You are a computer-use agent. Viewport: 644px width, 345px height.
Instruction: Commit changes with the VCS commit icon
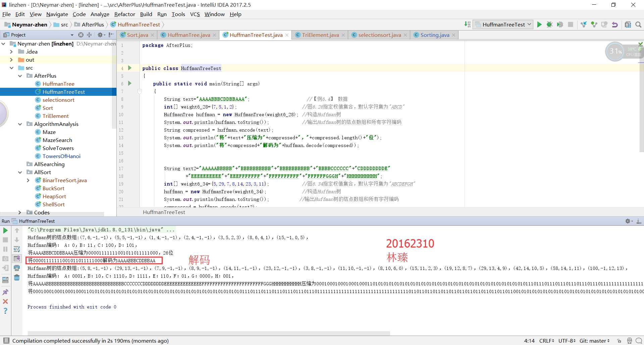click(594, 24)
